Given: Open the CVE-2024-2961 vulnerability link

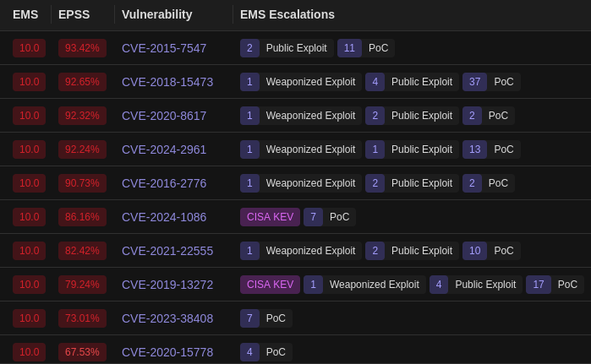Looking at the screenshot, I should point(164,149).
